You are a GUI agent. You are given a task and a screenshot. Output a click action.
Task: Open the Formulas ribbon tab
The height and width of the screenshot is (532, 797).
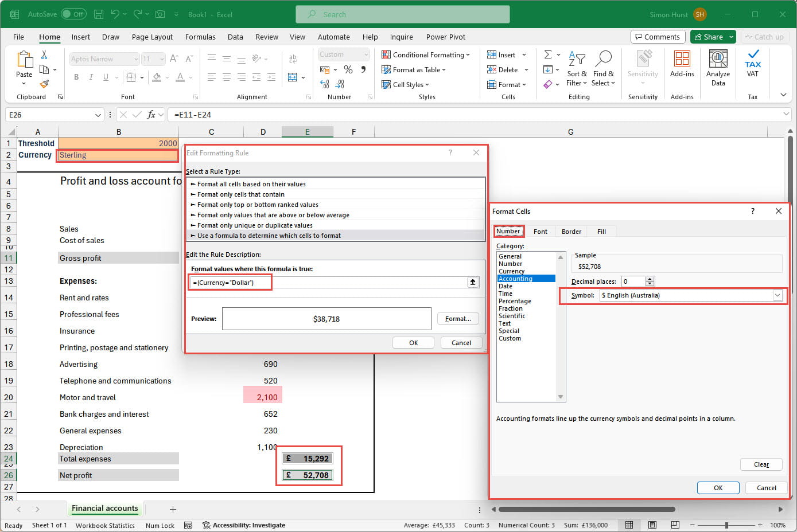[x=200, y=37]
